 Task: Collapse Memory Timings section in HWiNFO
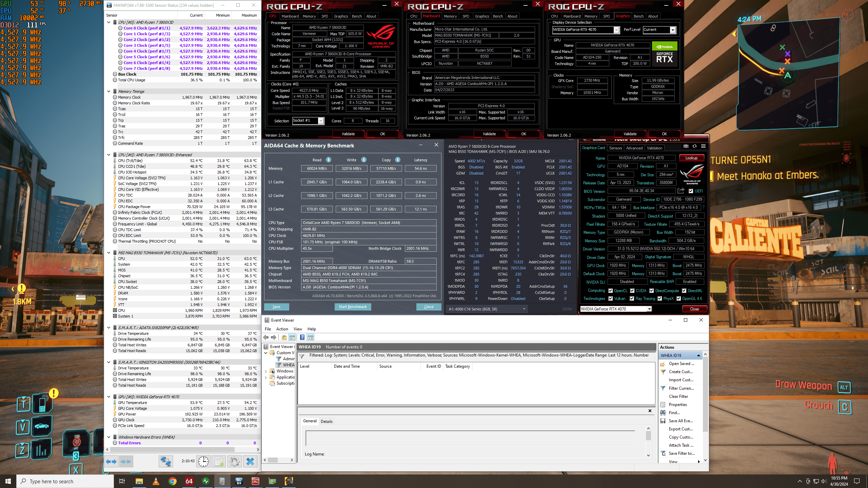click(x=109, y=91)
